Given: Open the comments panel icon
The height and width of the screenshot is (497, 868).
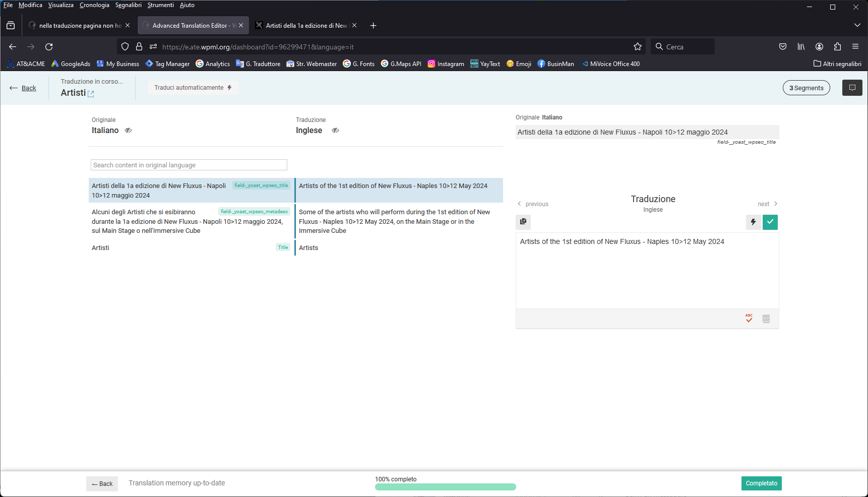Looking at the screenshot, I should coord(852,88).
